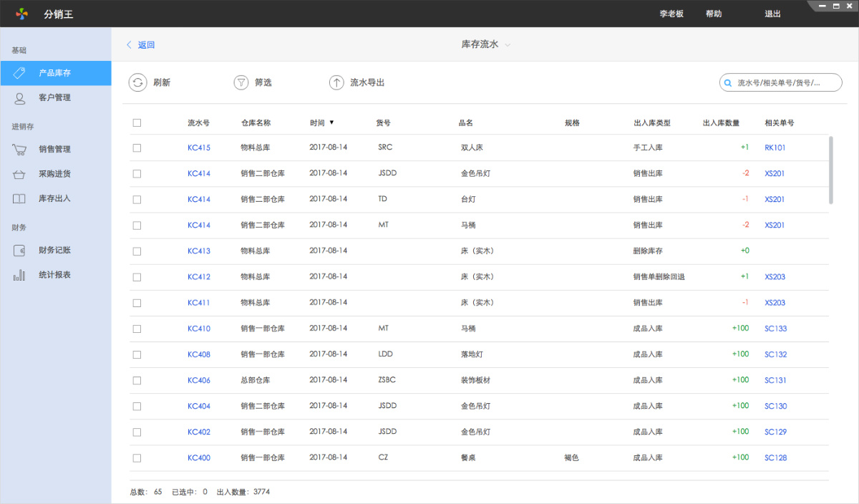Open serial number link KC413
Image resolution: width=859 pixels, height=504 pixels.
tap(199, 251)
